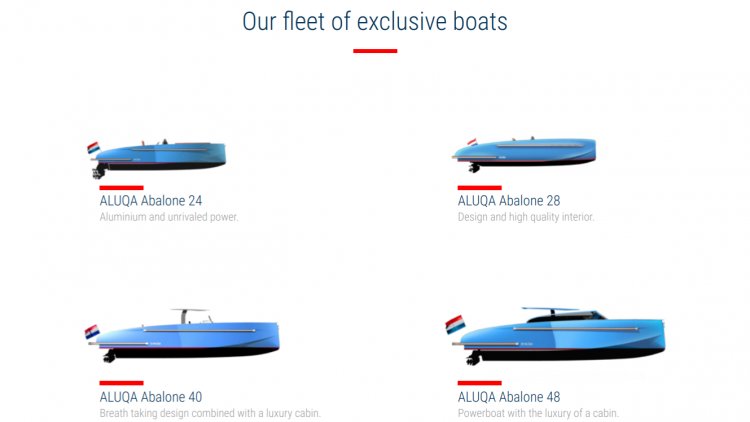This screenshot has width=750, height=422.
Task: Click the flag on the Abalone 40 boat
Action: pos(92,332)
